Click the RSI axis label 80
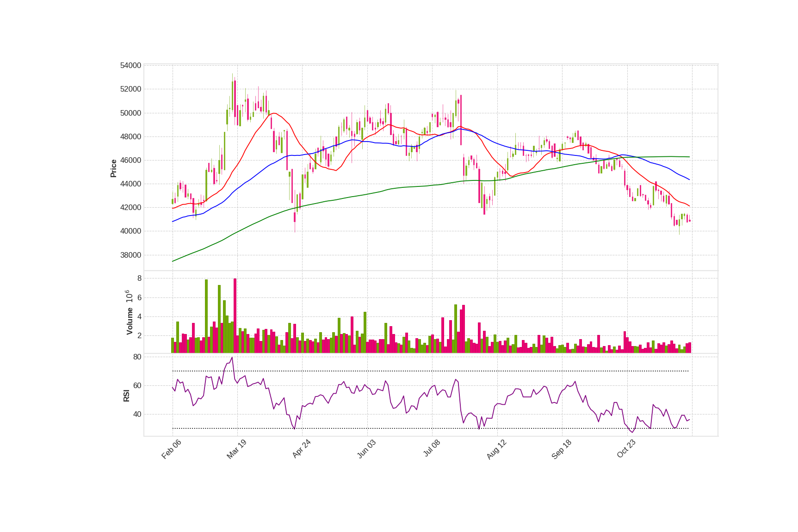The width and height of the screenshot is (798, 532). [137, 357]
